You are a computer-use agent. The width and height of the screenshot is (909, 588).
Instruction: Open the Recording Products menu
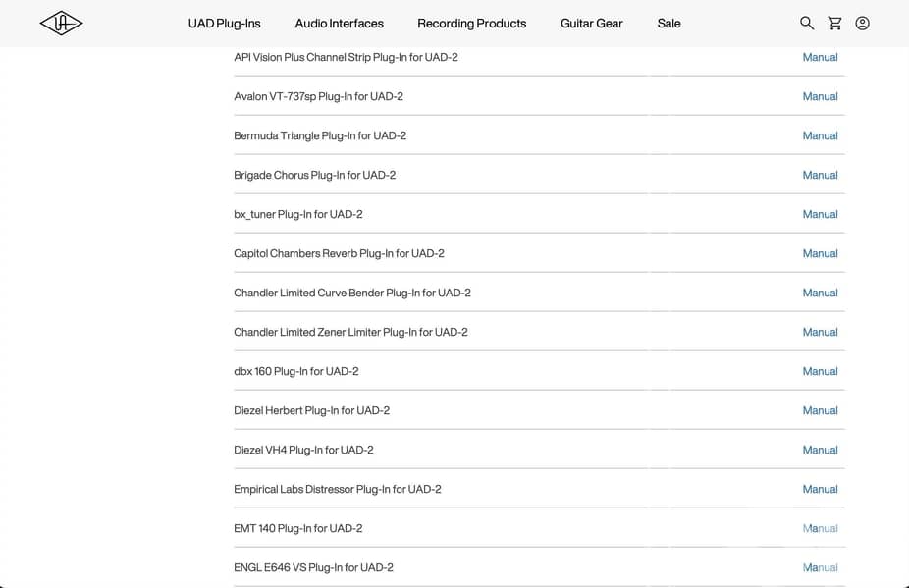click(x=471, y=23)
